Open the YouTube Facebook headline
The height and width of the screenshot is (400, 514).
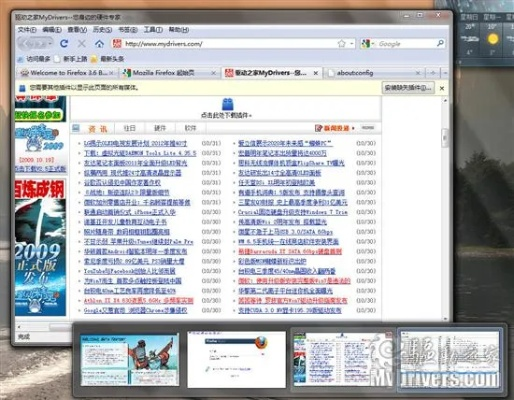[x=129, y=271]
